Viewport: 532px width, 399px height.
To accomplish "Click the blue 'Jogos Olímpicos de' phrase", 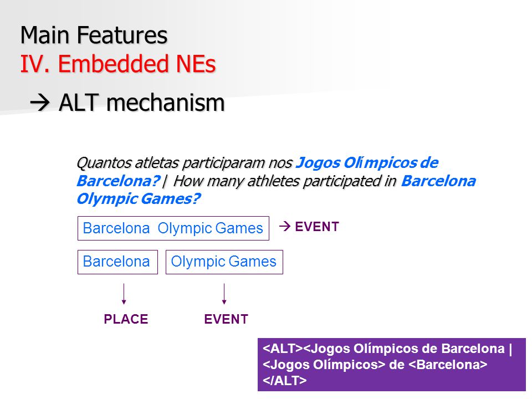I will point(367,163).
